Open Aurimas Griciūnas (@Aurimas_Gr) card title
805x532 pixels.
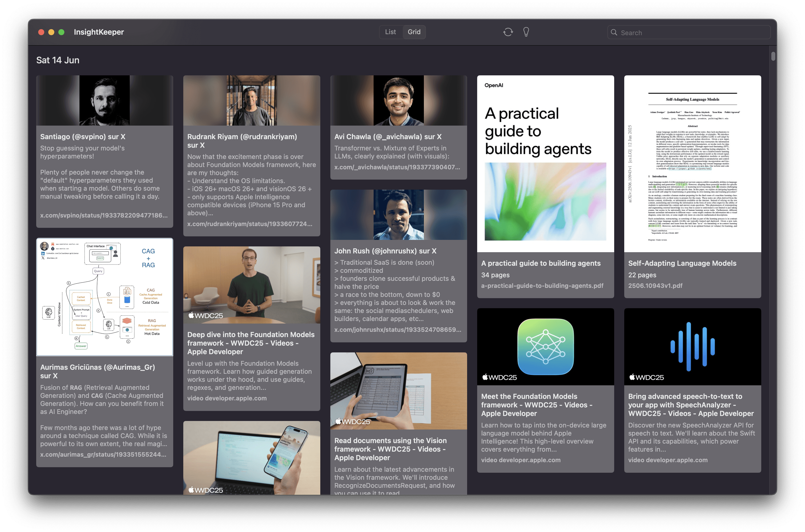click(x=98, y=371)
